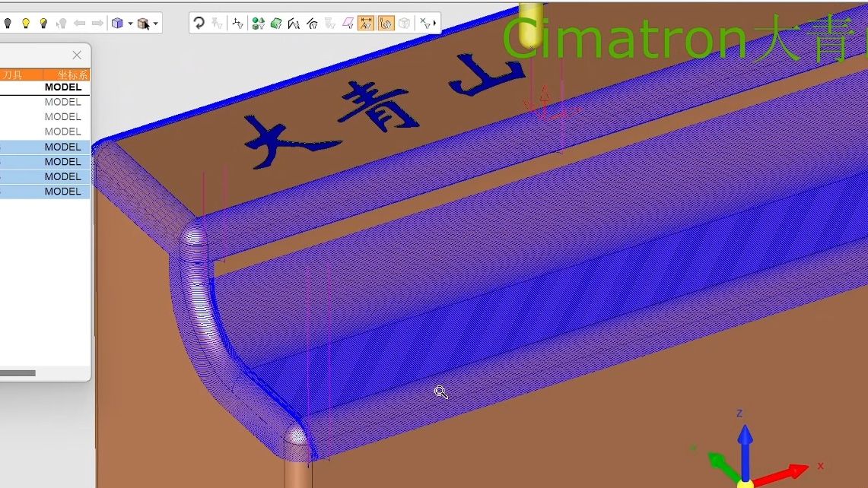Open the dropdown arrow beside the brown box
The height and width of the screenshot is (488, 868).
156,24
